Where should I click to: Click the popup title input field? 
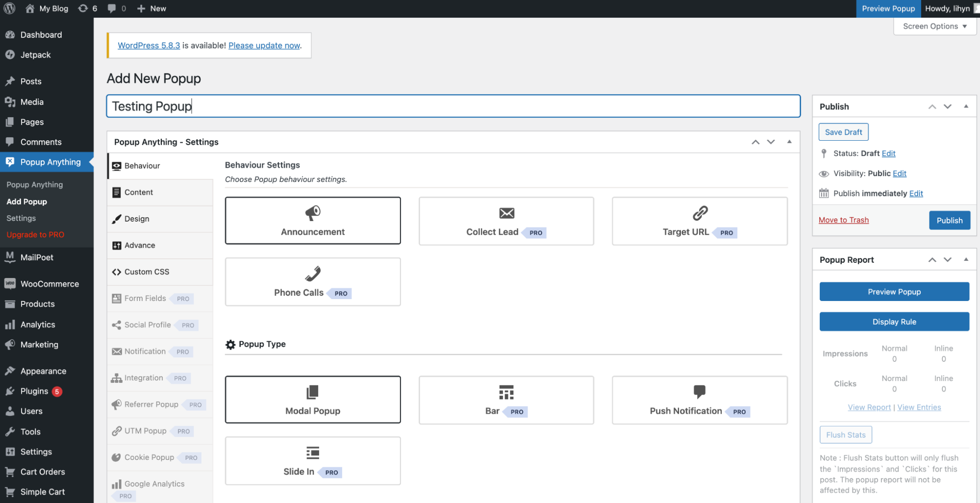(x=453, y=106)
